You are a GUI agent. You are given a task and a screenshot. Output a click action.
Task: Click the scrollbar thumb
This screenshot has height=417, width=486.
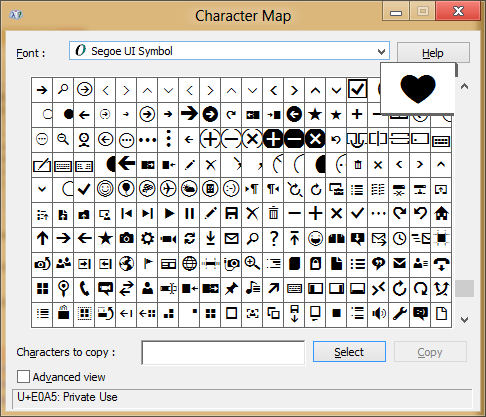click(x=464, y=288)
